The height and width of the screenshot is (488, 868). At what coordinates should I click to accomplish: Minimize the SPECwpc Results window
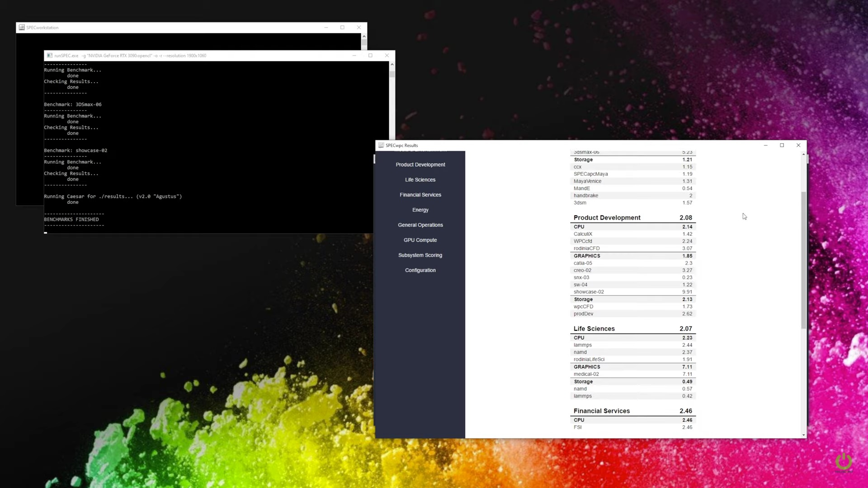click(765, 145)
